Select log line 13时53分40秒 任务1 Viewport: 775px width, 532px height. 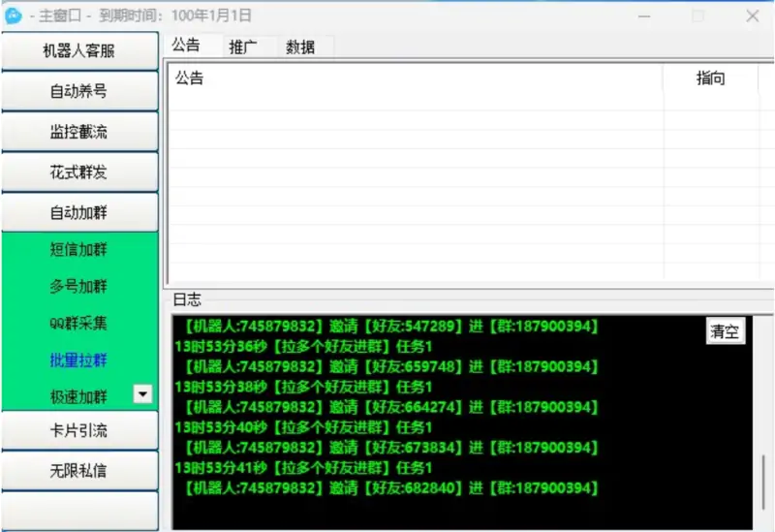click(x=303, y=427)
